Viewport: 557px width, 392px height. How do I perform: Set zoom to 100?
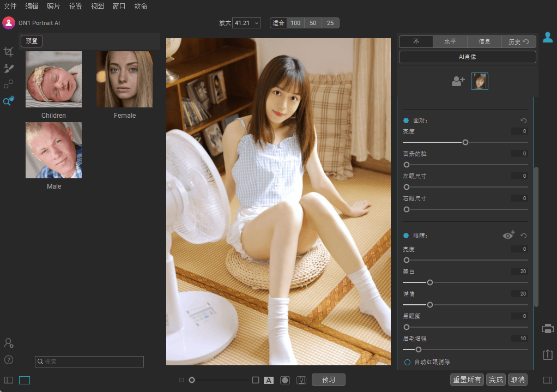[295, 23]
